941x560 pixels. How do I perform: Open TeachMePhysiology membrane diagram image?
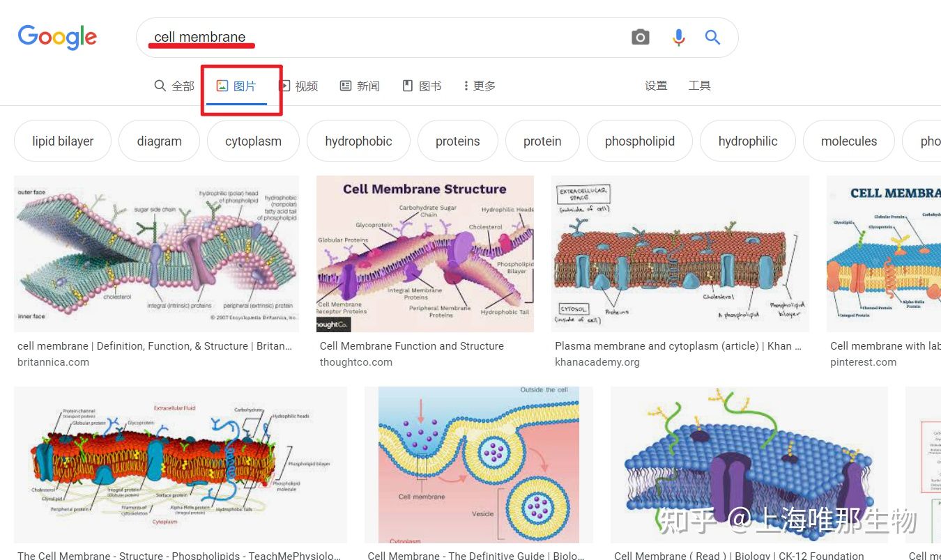click(x=181, y=465)
